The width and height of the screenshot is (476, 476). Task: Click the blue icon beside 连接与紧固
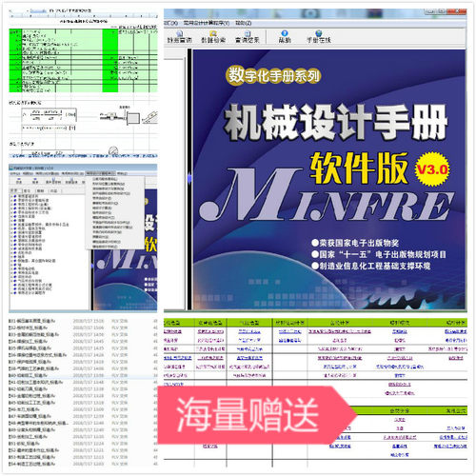pos(15,216)
